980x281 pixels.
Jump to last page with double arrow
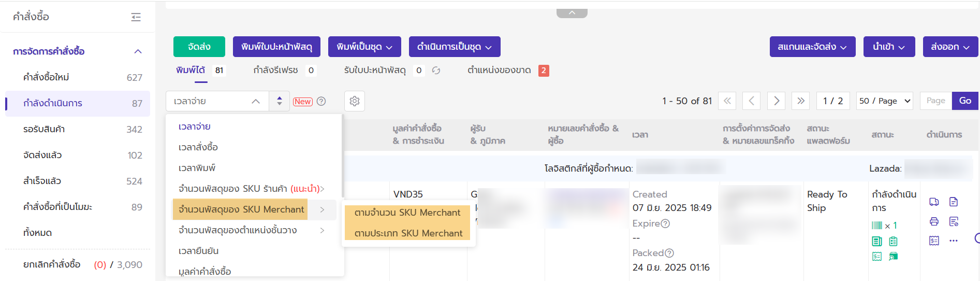800,101
